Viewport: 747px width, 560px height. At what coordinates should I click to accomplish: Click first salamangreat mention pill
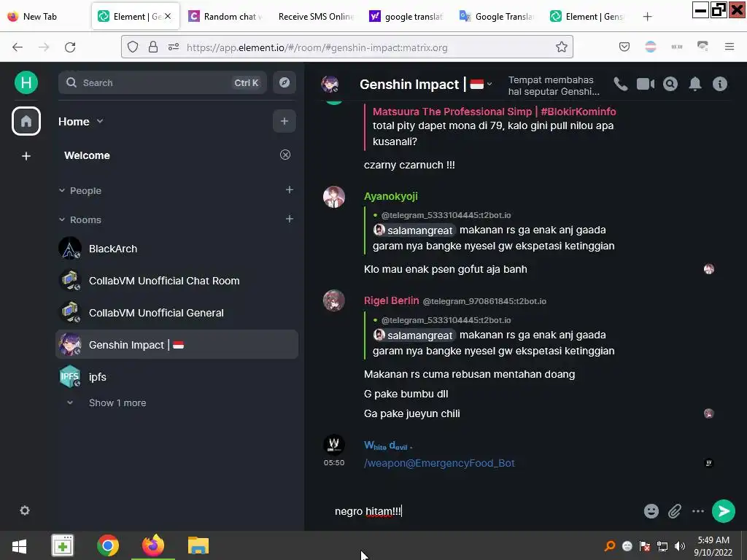(x=414, y=230)
